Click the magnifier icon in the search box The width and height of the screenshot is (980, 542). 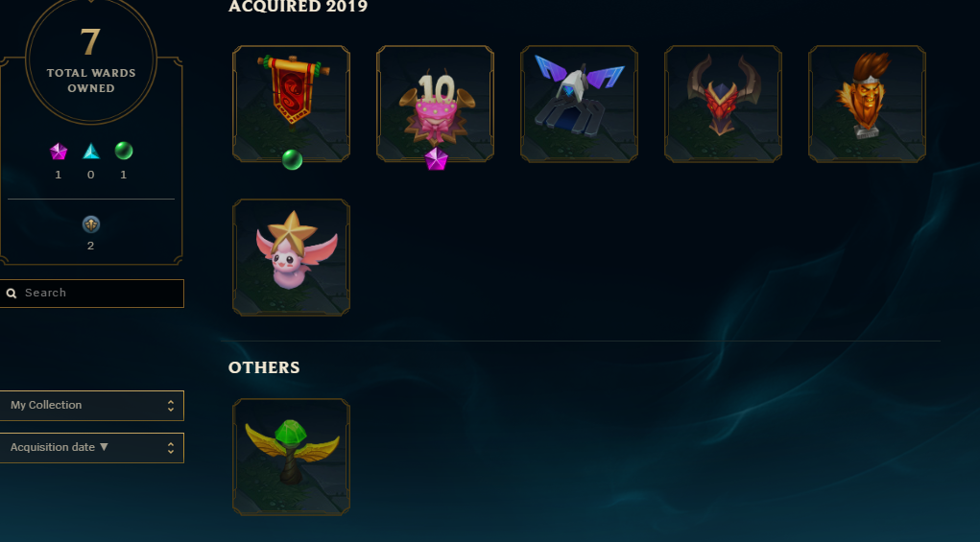(x=12, y=294)
